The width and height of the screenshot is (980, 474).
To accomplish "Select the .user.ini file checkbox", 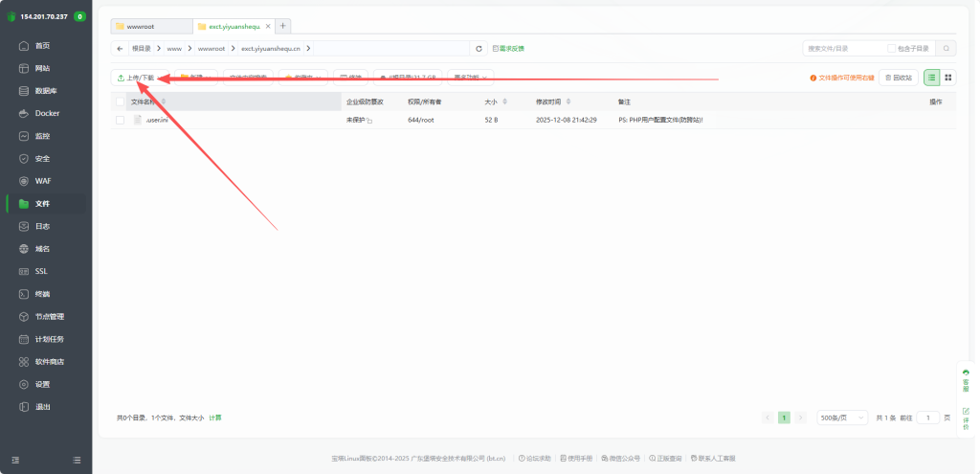I will coord(120,120).
